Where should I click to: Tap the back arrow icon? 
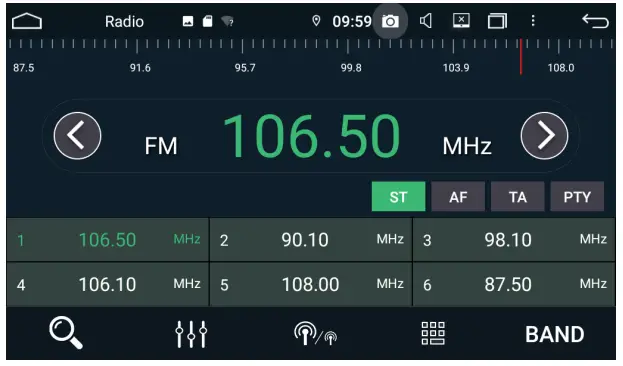(595, 21)
